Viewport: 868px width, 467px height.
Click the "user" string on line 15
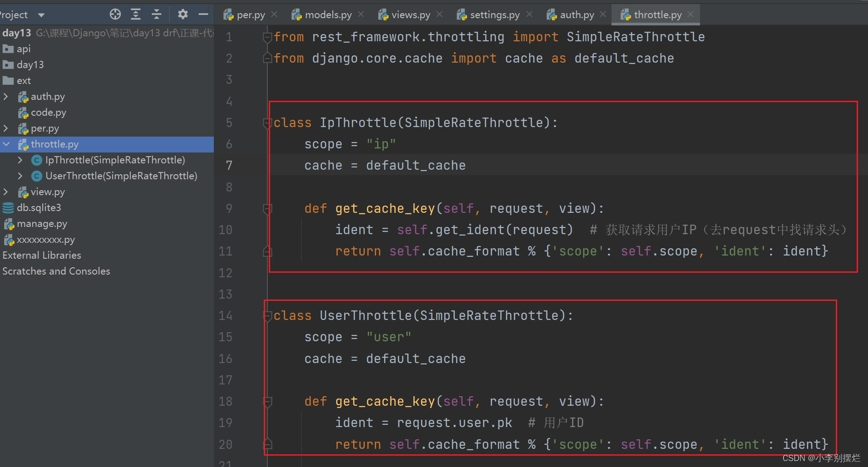pos(389,337)
